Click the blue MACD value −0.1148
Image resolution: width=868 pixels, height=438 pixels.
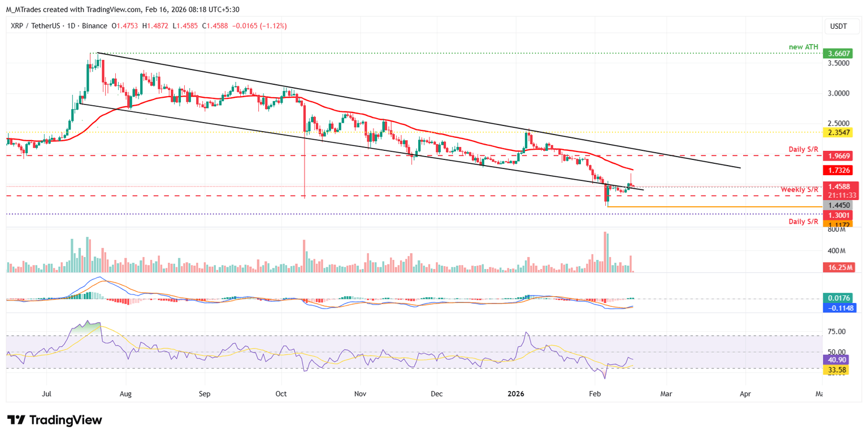click(x=839, y=308)
